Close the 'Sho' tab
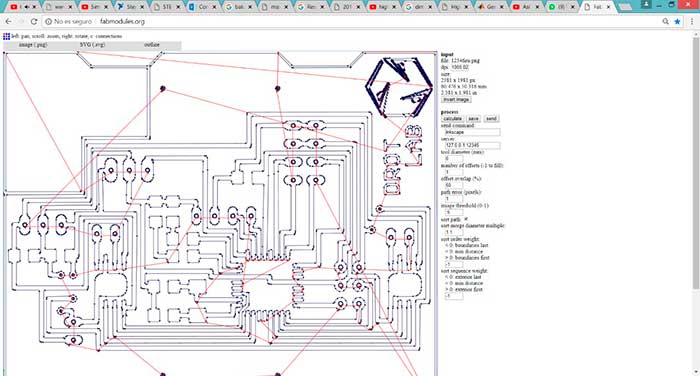The image size is (700, 376). click(142, 7)
